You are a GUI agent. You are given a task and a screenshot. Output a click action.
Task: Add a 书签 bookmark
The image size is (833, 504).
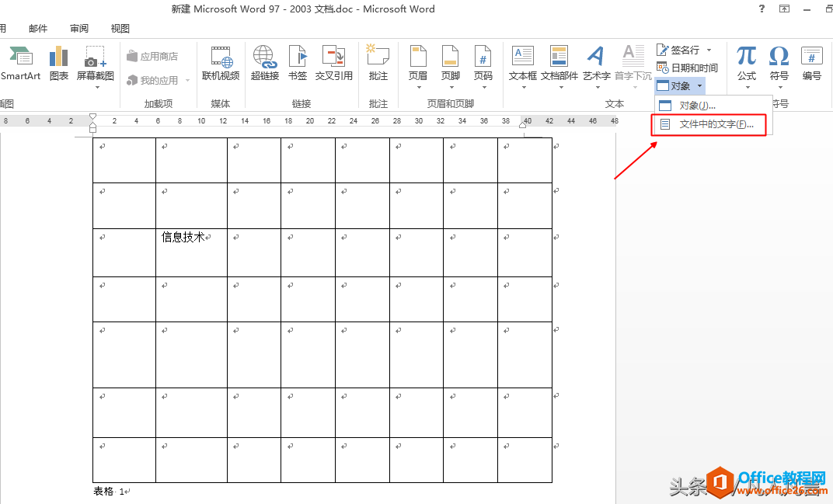[298, 63]
